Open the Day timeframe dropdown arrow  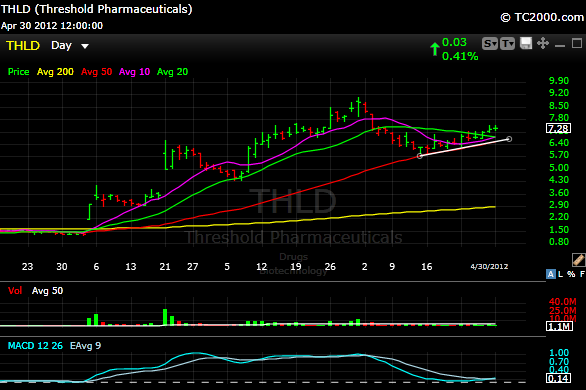[x=85, y=46]
